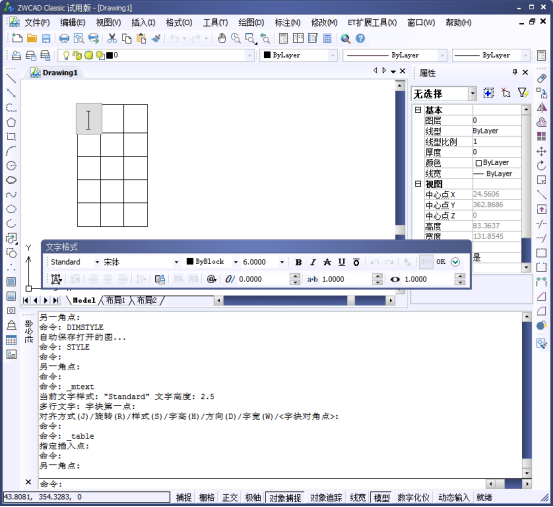The height and width of the screenshot is (507, 553).
Task: Increase the oblique angle 0.0000 stepper
Action: 295,276
